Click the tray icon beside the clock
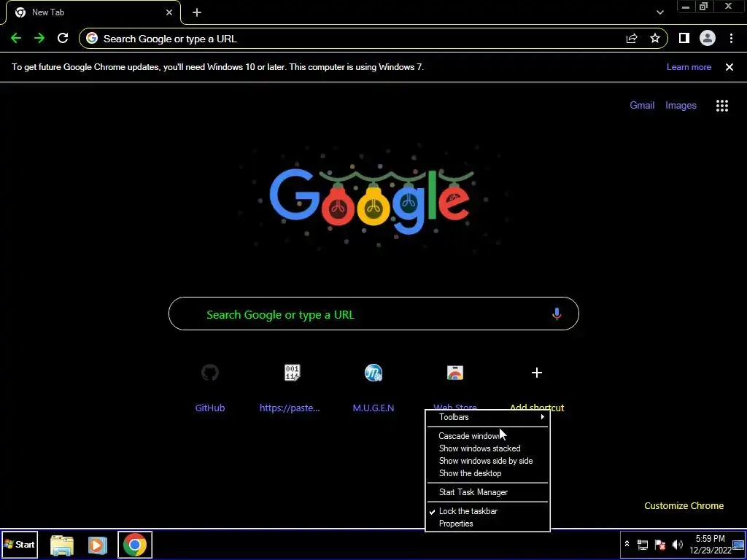 point(738,545)
